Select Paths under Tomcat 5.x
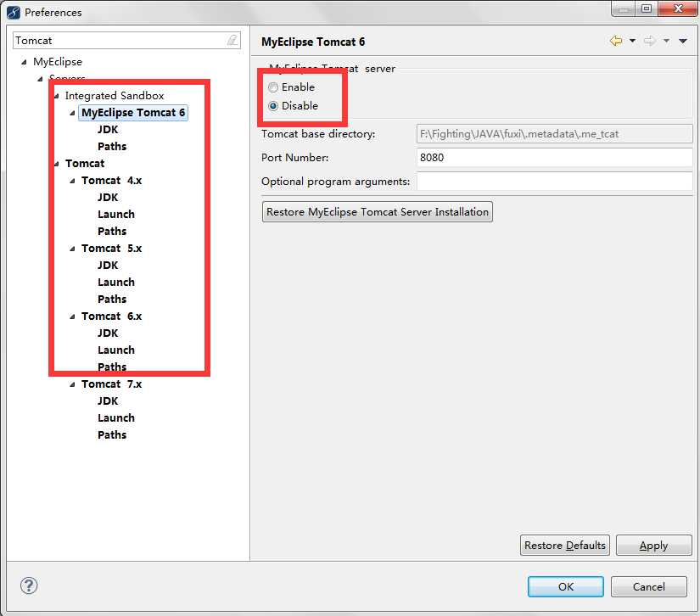Image resolution: width=700 pixels, height=616 pixels. [112, 299]
